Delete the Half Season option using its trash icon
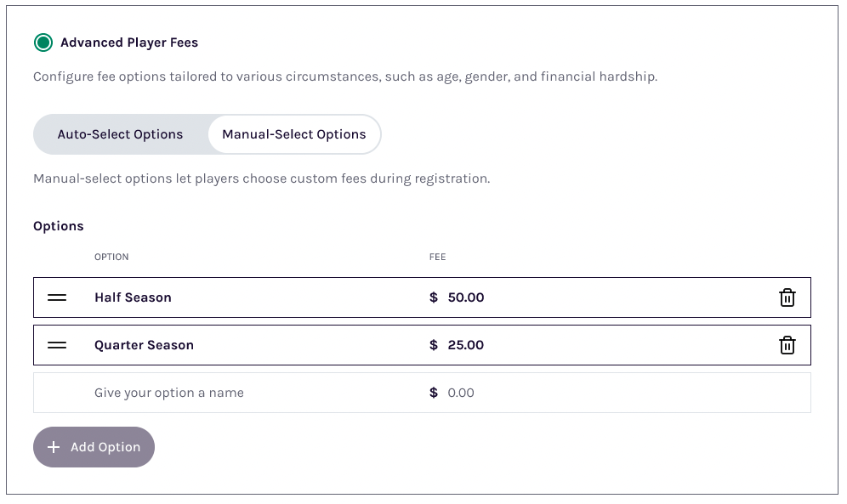Viewport: 847px width, 504px height. [787, 297]
